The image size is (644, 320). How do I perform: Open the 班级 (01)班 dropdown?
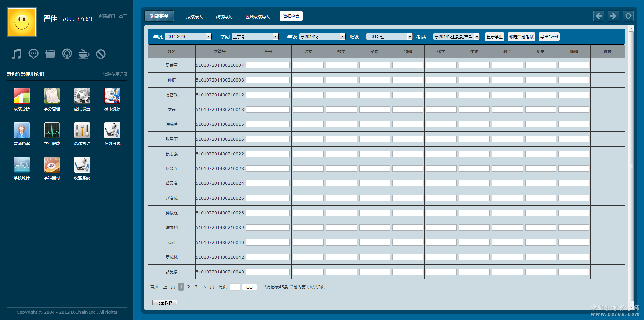(x=410, y=37)
